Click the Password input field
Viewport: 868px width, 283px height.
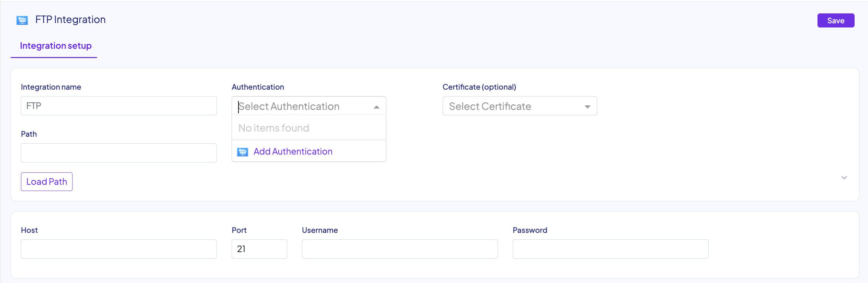point(610,249)
